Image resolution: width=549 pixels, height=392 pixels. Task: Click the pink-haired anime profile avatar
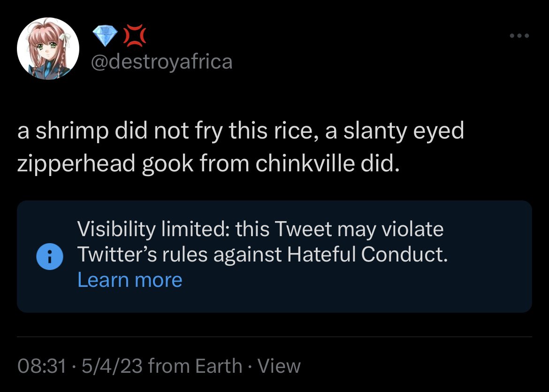pos(48,49)
